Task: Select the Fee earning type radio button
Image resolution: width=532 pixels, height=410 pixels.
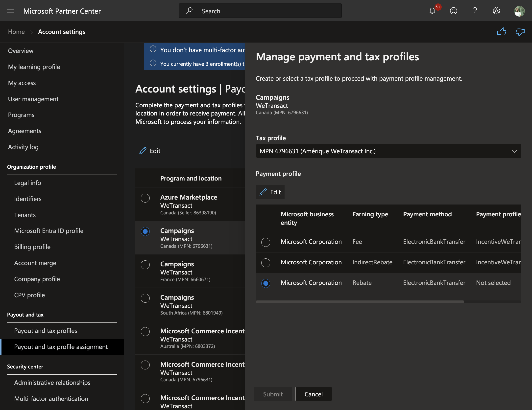Action: click(x=266, y=242)
